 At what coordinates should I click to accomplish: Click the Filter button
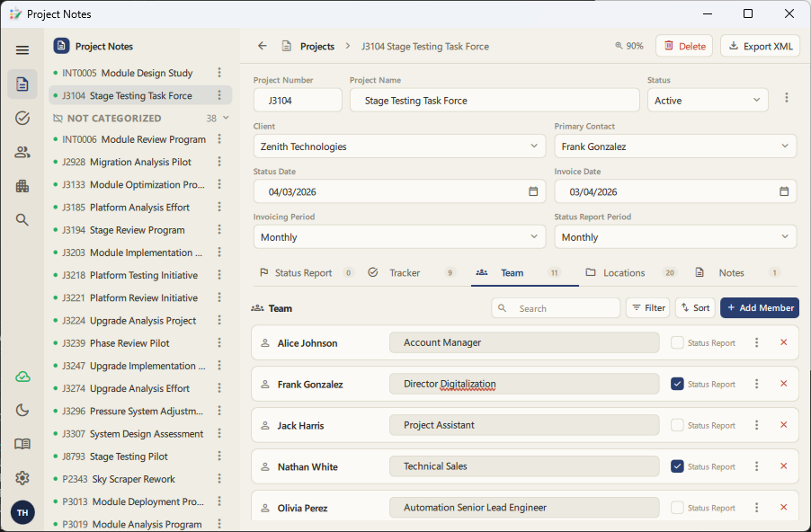tap(648, 307)
